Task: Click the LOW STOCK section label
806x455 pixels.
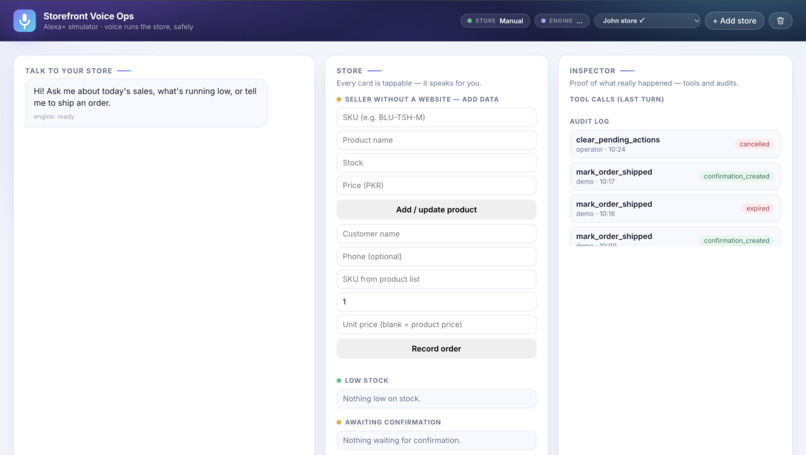Action: 367,380
